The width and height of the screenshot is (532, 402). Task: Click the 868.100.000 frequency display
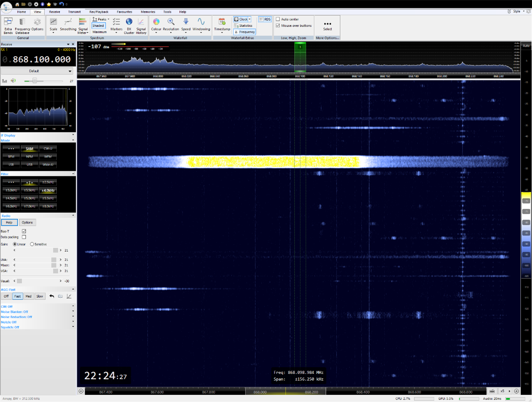click(41, 59)
